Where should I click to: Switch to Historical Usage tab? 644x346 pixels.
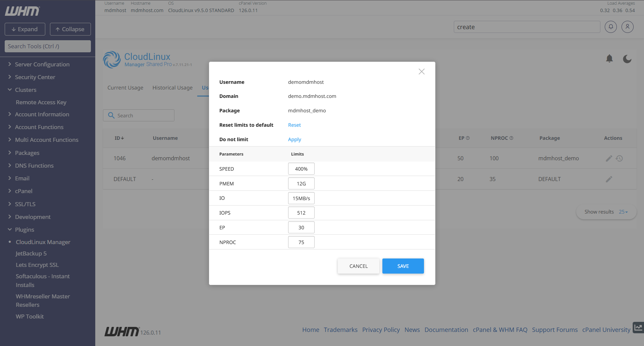pyautogui.click(x=172, y=88)
